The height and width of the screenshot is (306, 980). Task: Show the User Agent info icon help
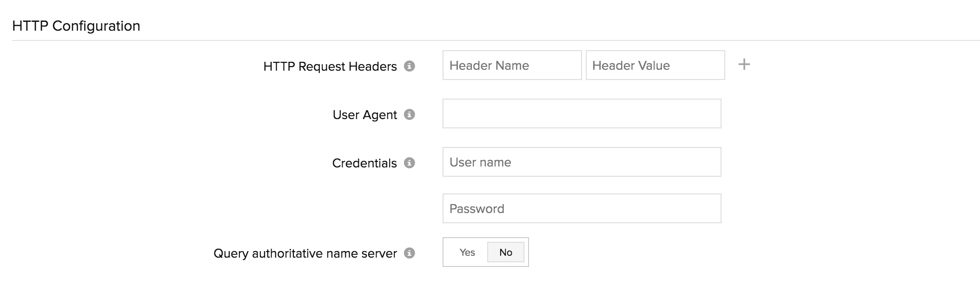coord(409,114)
